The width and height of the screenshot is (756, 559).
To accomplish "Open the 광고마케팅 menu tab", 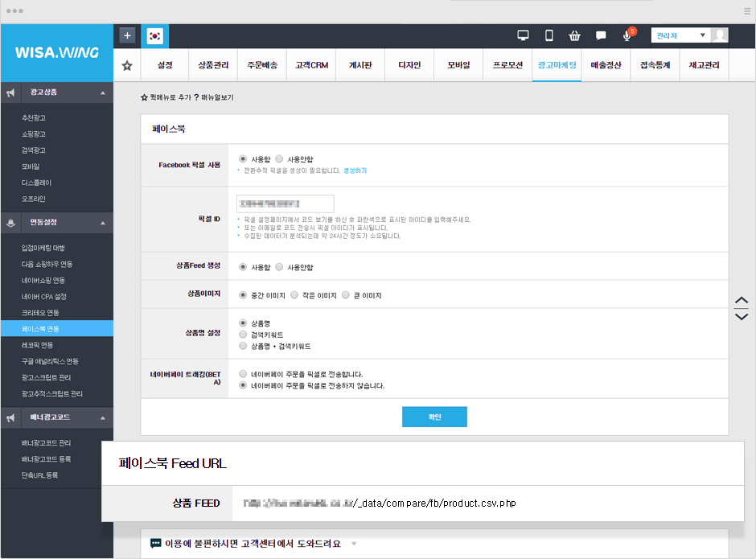I will (557, 65).
